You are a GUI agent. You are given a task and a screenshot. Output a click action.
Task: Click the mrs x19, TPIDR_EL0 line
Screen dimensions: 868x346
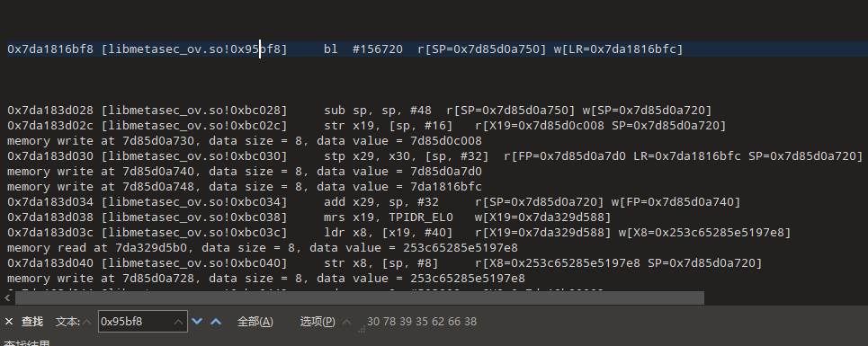pos(309,217)
